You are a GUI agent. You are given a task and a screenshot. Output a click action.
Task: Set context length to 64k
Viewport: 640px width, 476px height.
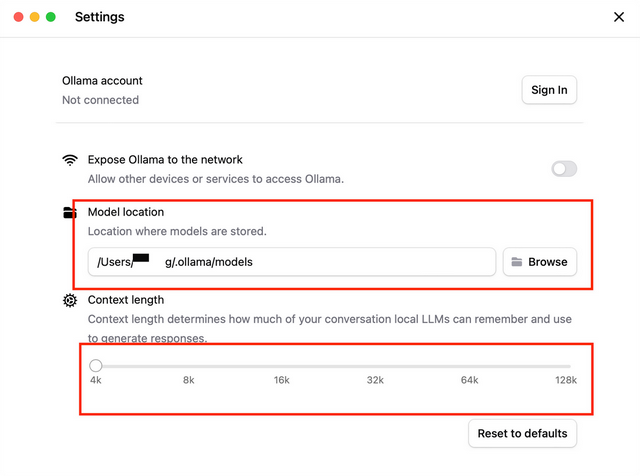coord(469,380)
